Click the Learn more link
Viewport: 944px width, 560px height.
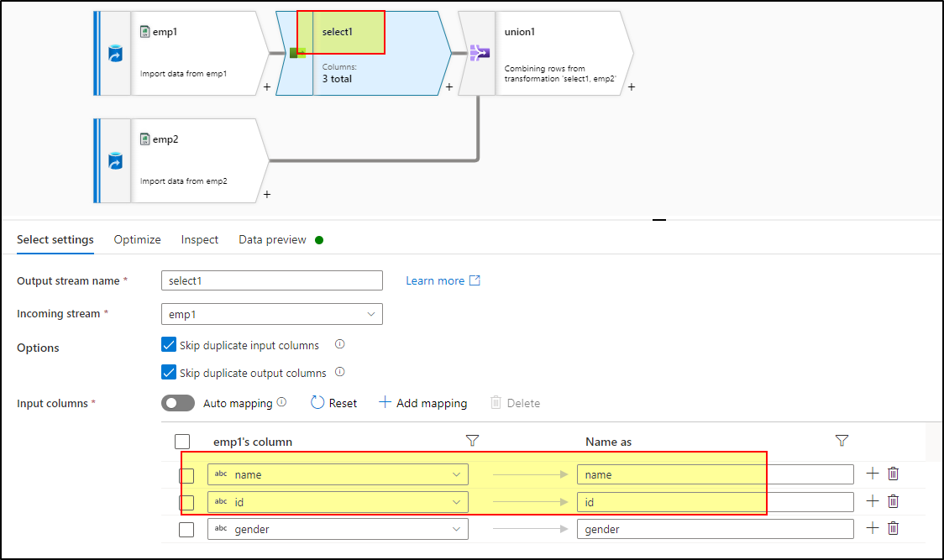[x=433, y=280]
